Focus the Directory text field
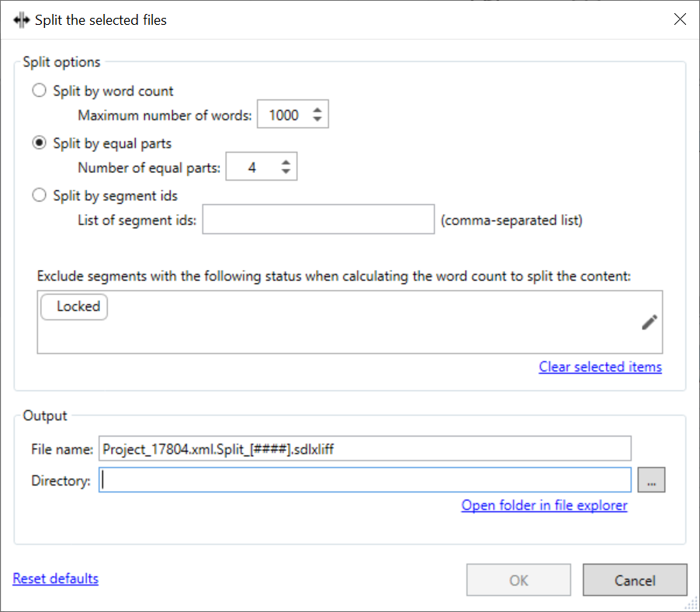Screen dimensions: 700x612 (x=365, y=481)
